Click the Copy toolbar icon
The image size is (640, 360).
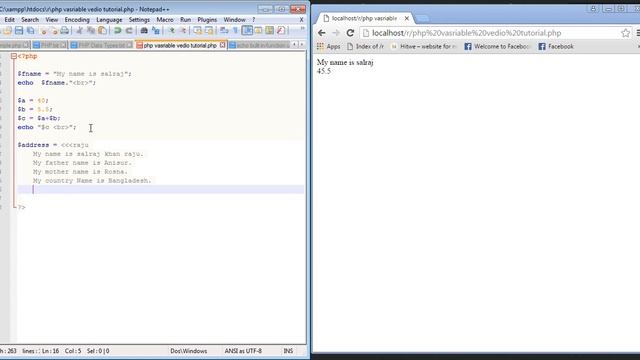[91, 31]
